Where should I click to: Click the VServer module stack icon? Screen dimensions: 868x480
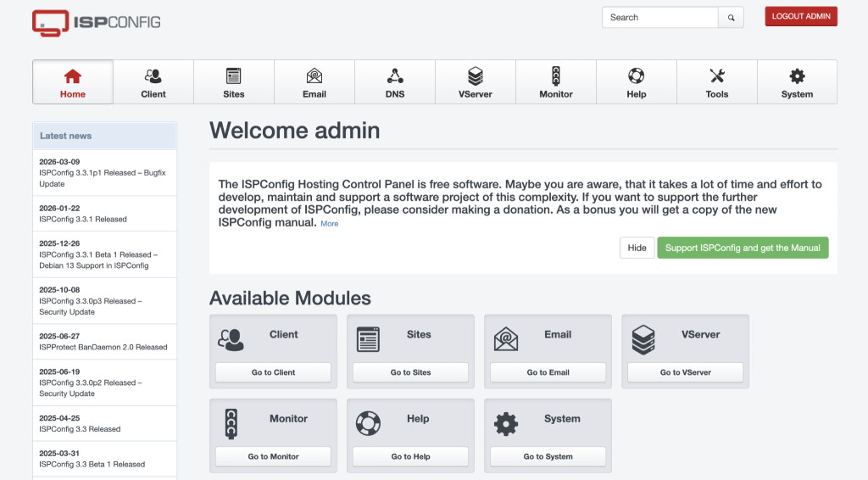(x=643, y=339)
